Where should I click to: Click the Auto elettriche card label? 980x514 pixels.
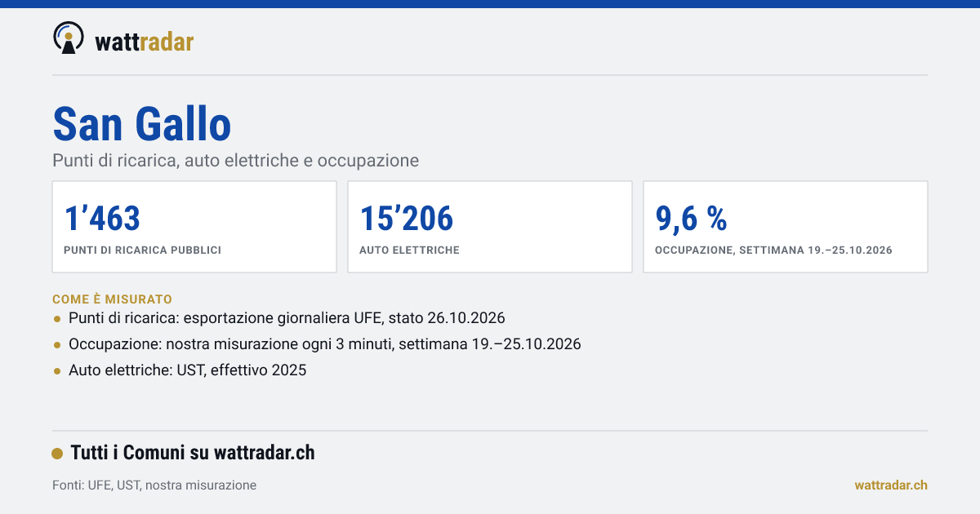[409, 250]
